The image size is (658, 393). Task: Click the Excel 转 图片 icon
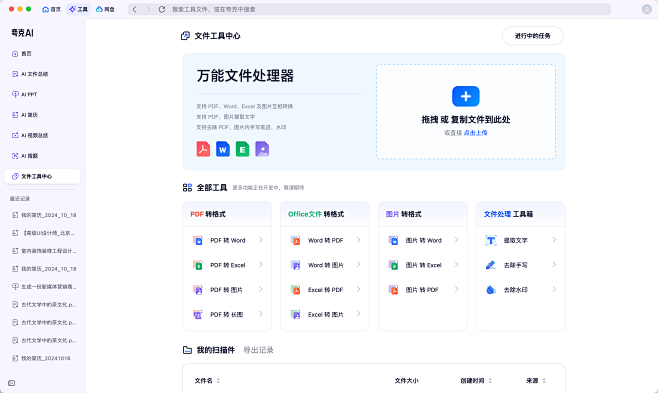[x=295, y=315]
